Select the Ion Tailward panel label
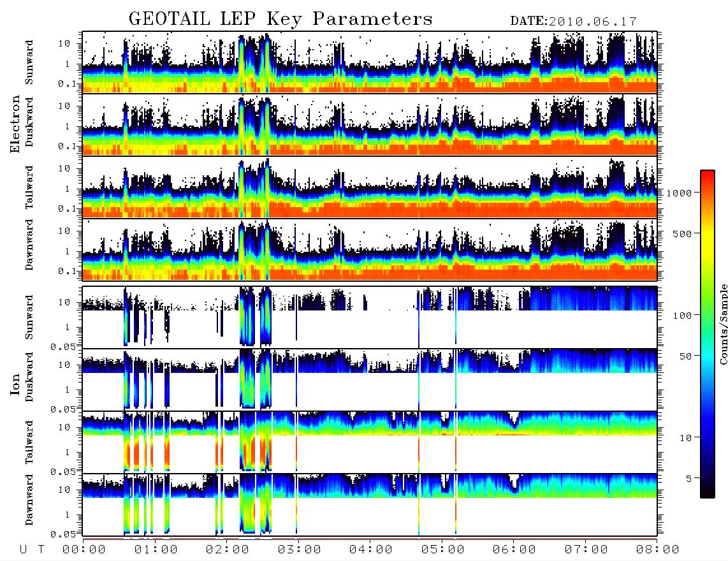 29,442
